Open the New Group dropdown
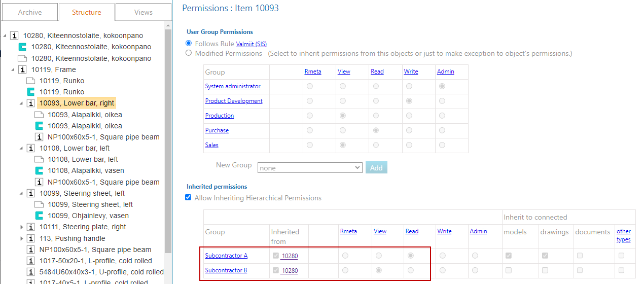Screen dimensions: 644x284 tap(309, 167)
